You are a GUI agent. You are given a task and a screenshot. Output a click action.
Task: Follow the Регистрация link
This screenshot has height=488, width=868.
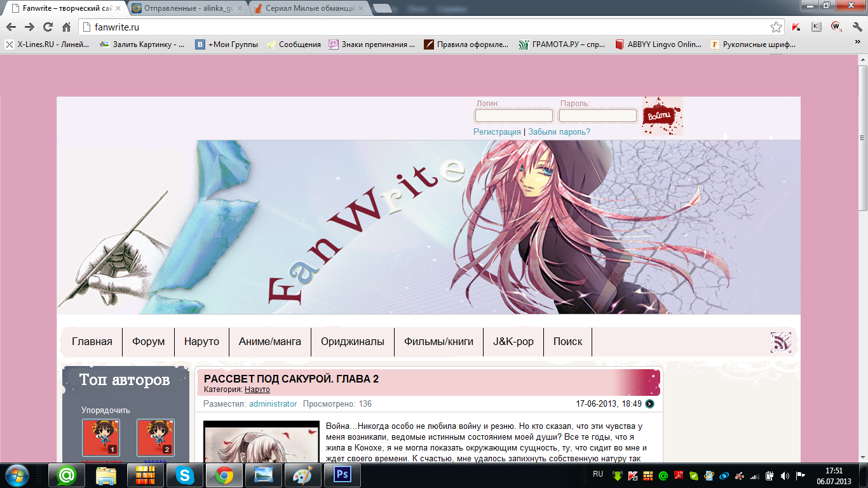click(x=497, y=132)
